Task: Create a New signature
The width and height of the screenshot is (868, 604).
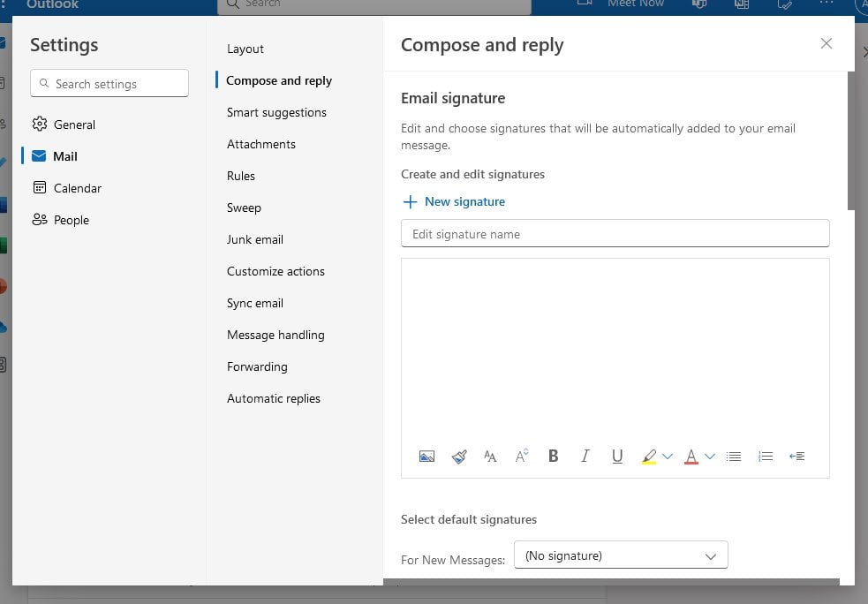Action: tap(453, 201)
